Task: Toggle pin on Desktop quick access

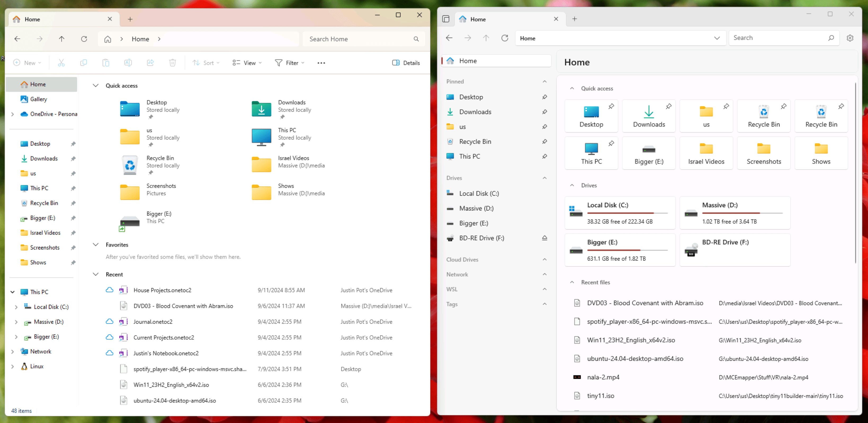Action: pos(611,106)
